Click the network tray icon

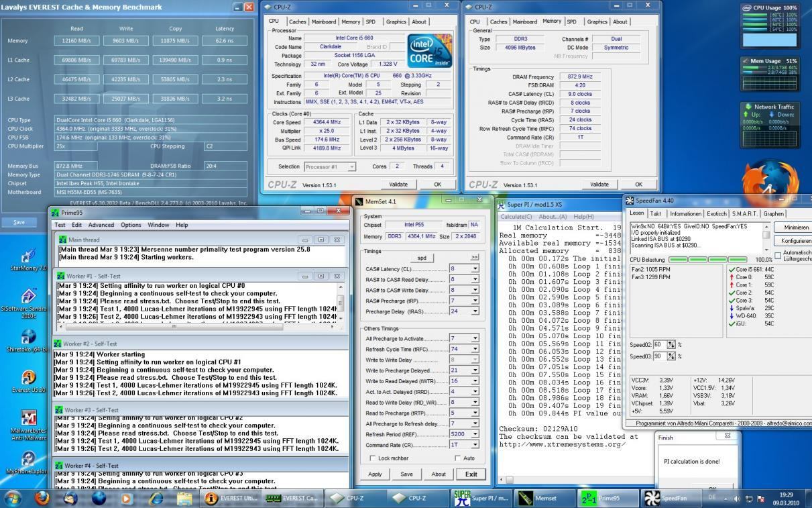(x=749, y=499)
